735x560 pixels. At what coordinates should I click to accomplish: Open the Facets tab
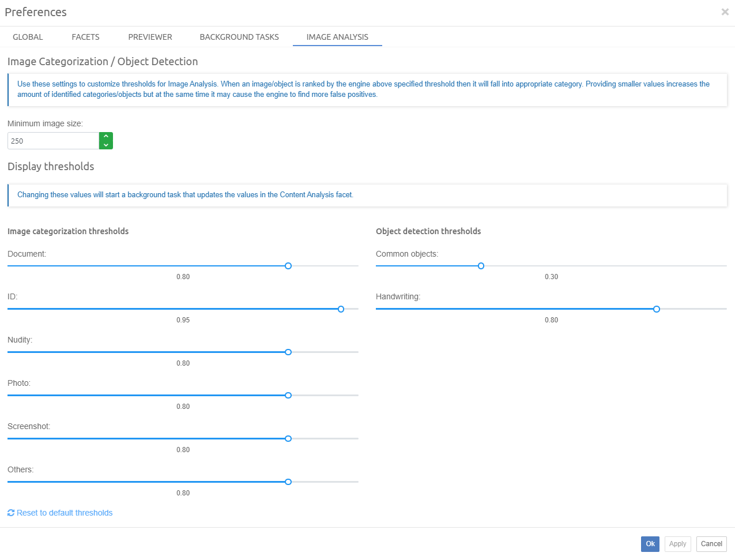click(85, 37)
